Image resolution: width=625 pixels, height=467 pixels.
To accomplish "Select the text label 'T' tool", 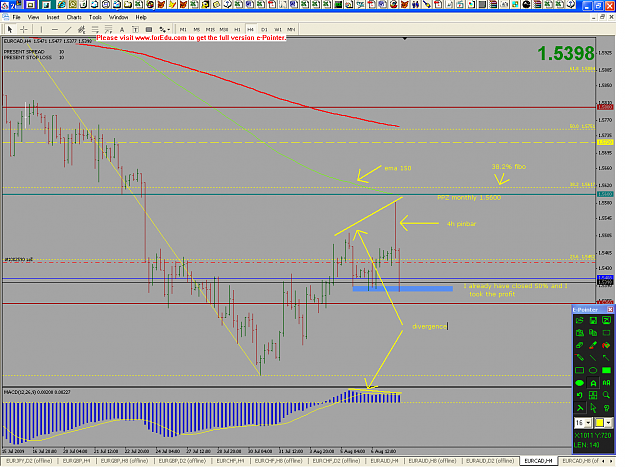I will click(x=136, y=29).
